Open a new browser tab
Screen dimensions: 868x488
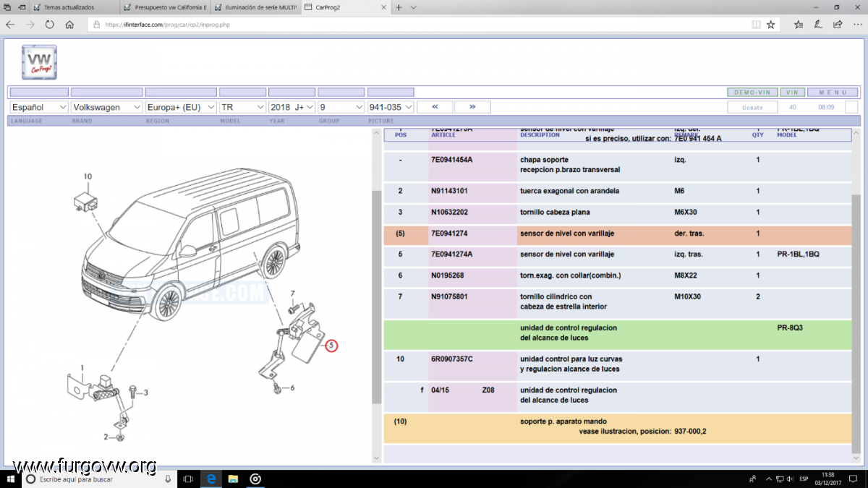tap(399, 7)
